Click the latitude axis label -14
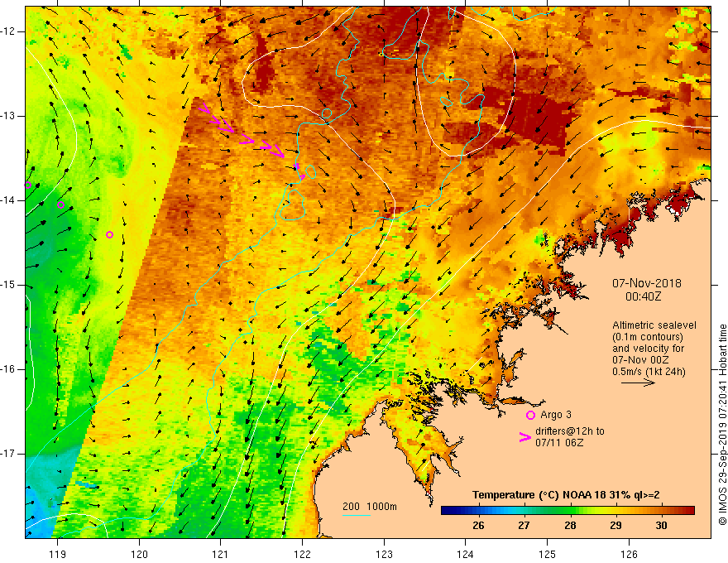 (9, 200)
